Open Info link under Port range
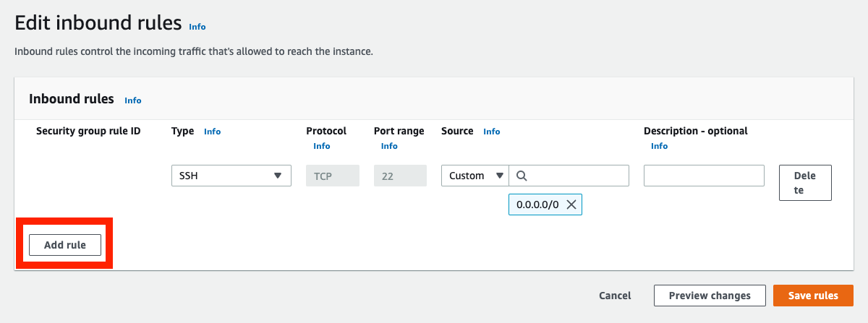The image size is (868, 323). (389, 146)
